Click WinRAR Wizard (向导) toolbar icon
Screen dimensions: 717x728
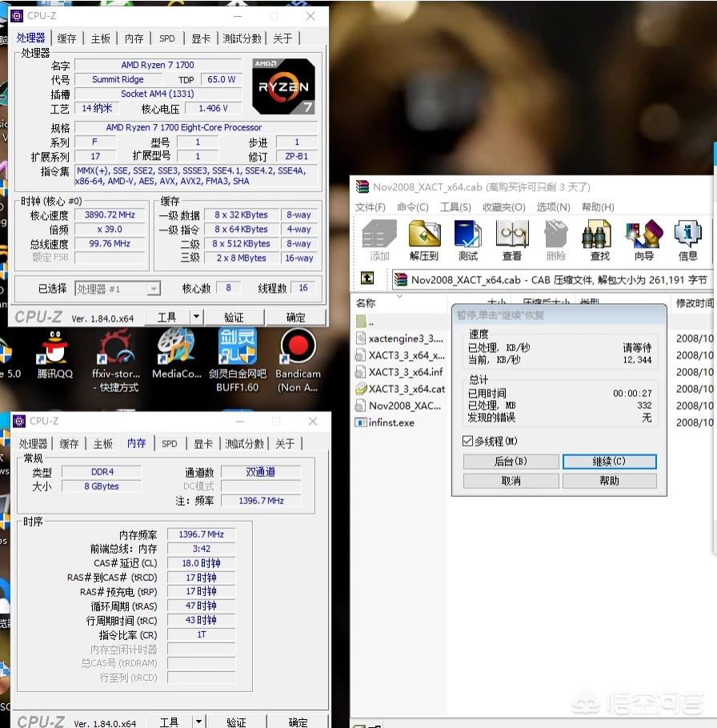pos(643,240)
